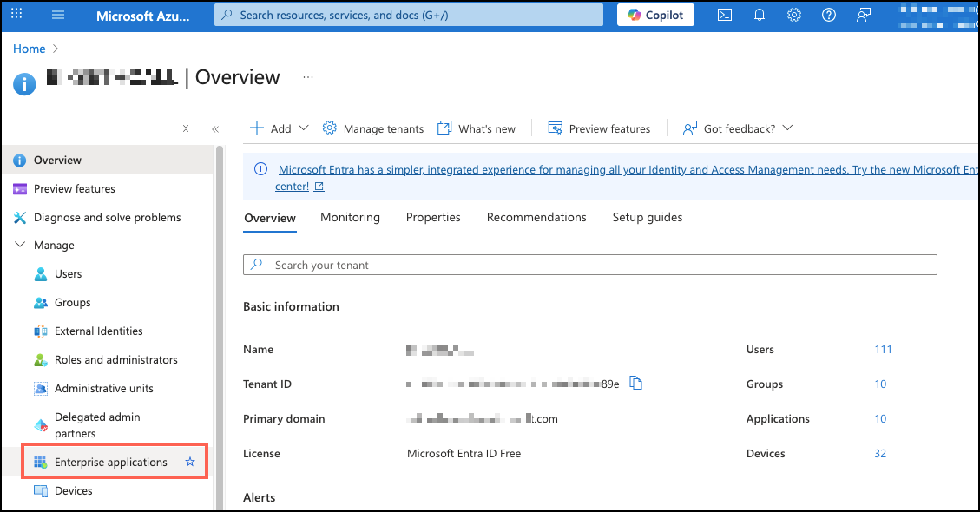This screenshot has height=512, width=980.
Task: Click the Copilot button
Action: 655,15
